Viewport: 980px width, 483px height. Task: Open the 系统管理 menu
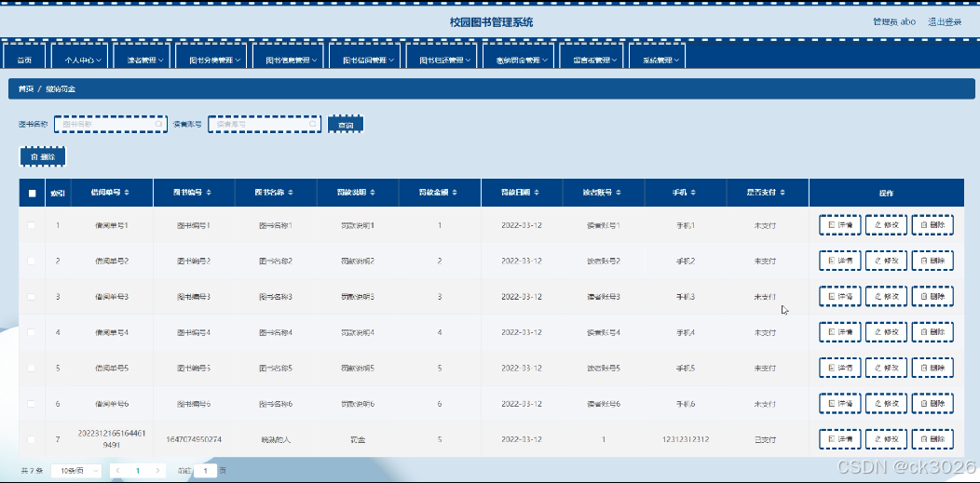click(x=657, y=58)
